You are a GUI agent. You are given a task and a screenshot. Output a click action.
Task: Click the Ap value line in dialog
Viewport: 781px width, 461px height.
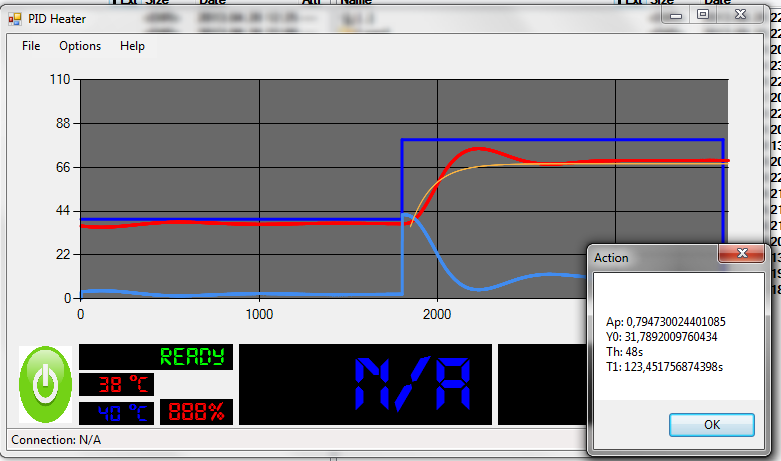coord(665,322)
